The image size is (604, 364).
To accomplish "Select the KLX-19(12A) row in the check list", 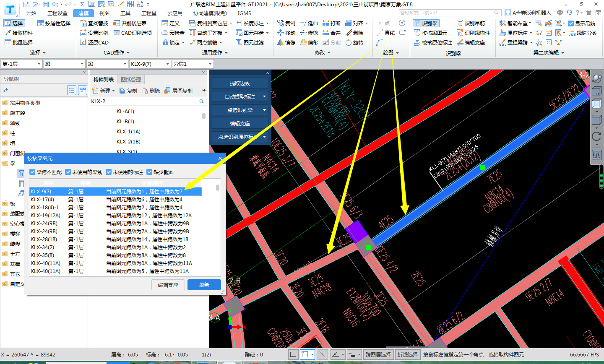I will [115, 215].
